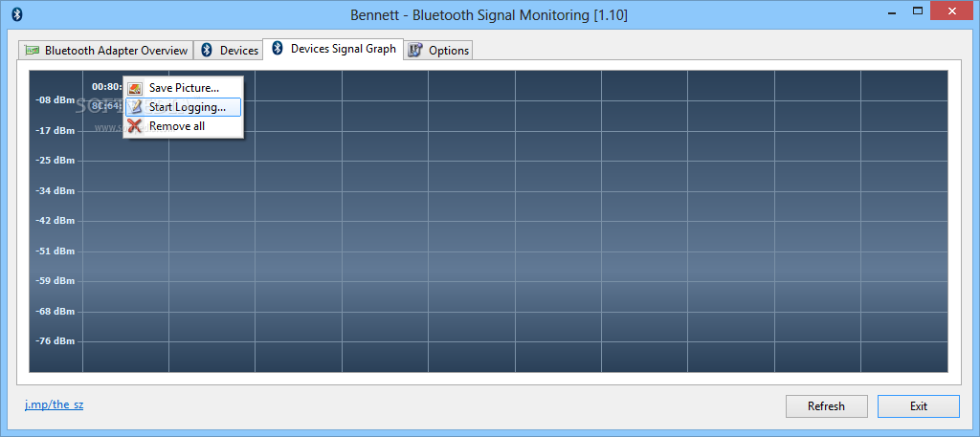This screenshot has height=437, width=980.
Task: Click the -17 dBm axis label
Action: coord(55,130)
